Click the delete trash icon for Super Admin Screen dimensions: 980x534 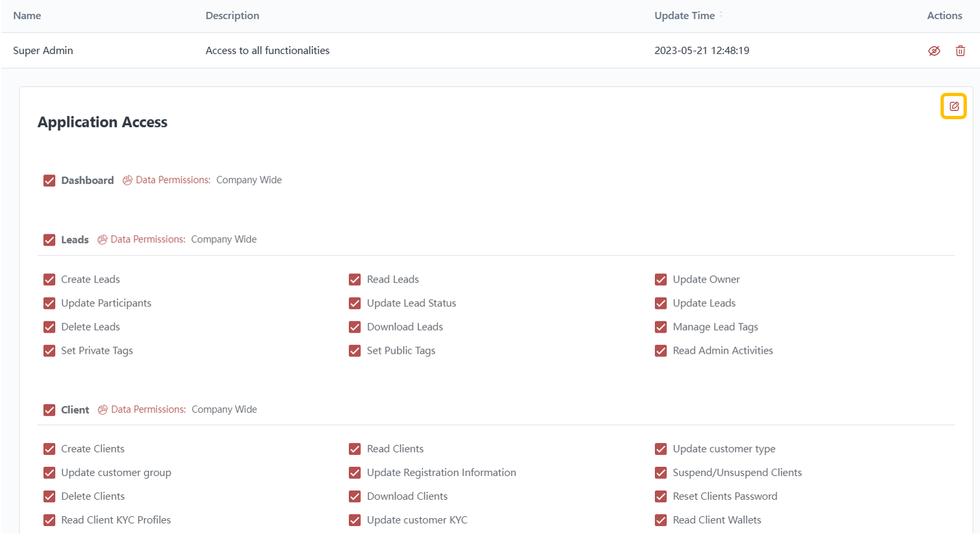[x=960, y=51]
